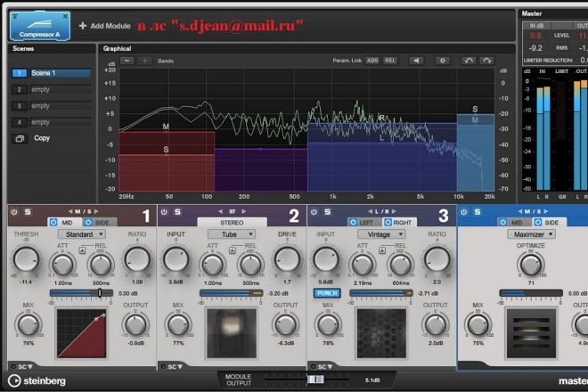Image resolution: width=588 pixels, height=392 pixels.
Task: Click the OPTIMIZE knob in band 4
Action: [x=531, y=265]
